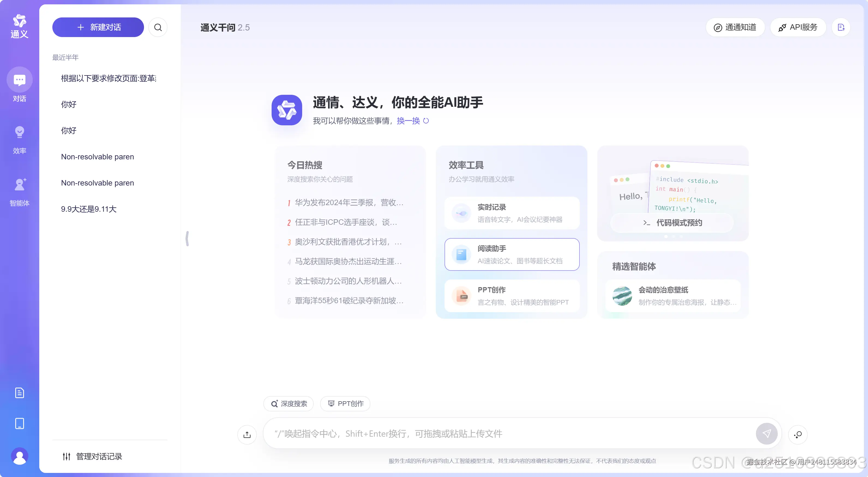Enable the 深度搜索 chip above the input
Viewport: 868px width, 477px height.
click(x=288, y=404)
